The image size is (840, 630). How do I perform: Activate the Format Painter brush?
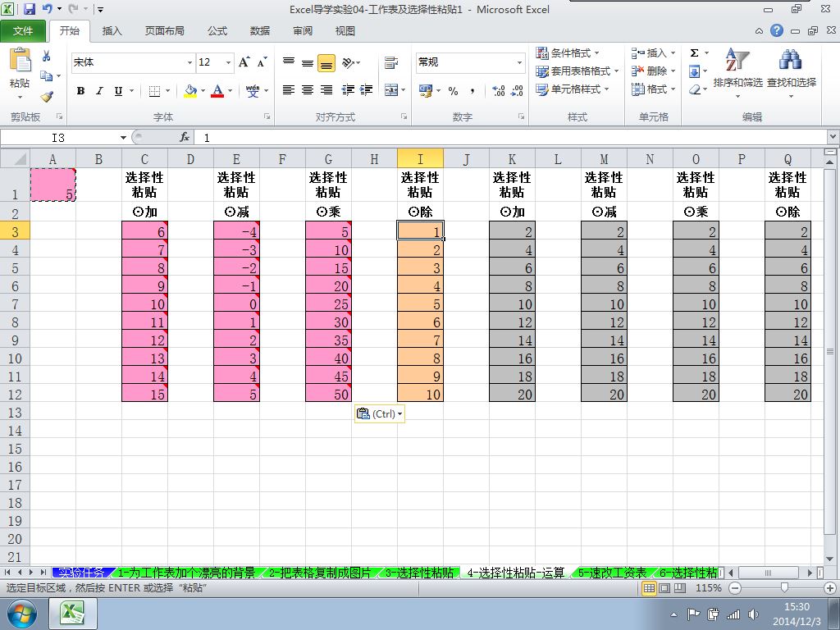pos(47,97)
